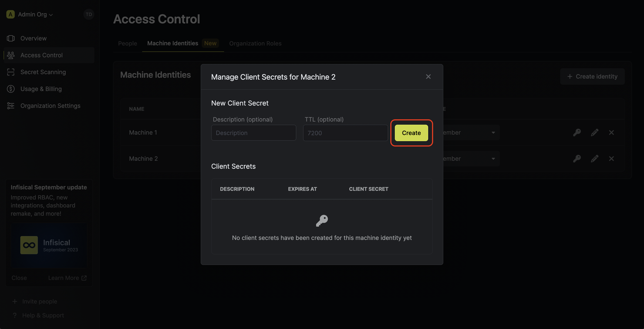Viewport: 644px width, 329px height.
Task: Click key icon for Machine 1
Action: pos(577,132)
